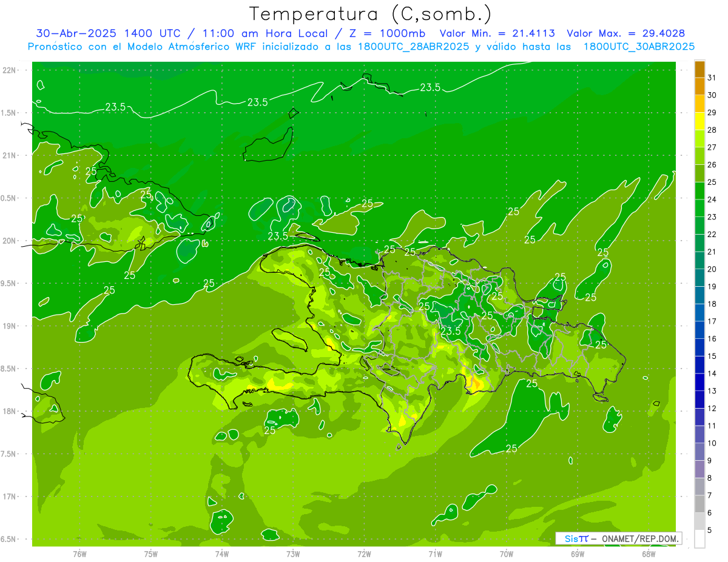Click the "75W" longitude axis label
Viewport: 728px width, 562px height.
pos(151,554)
